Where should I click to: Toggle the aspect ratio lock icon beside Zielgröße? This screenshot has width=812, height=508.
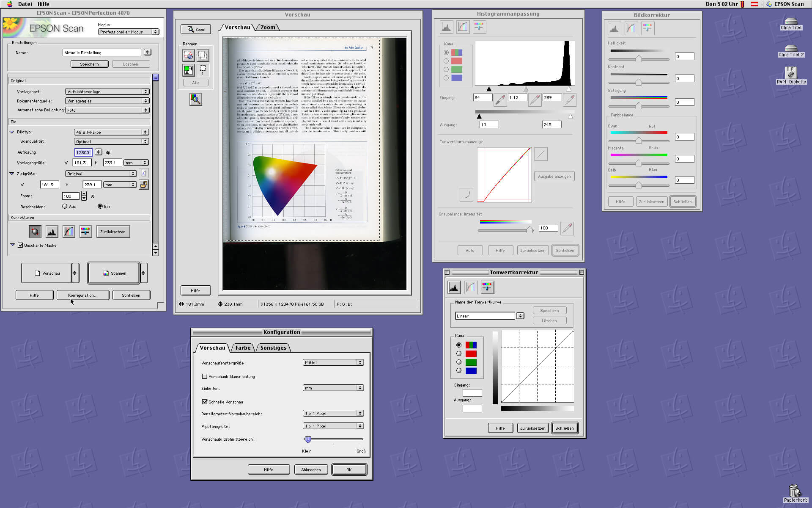click(x=144, y=185)
